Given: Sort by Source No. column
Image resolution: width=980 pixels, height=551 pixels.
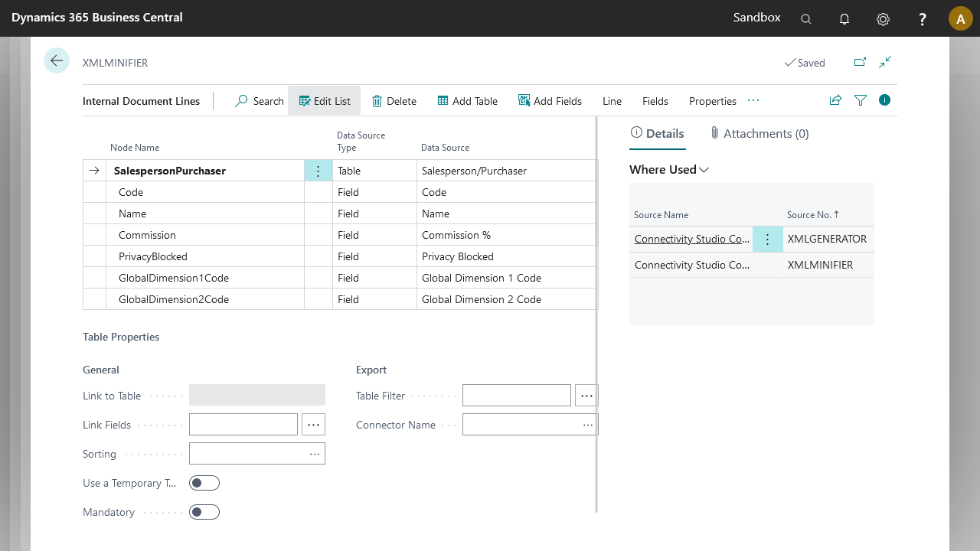Looking at the screenshot, I should coord(812,215).
